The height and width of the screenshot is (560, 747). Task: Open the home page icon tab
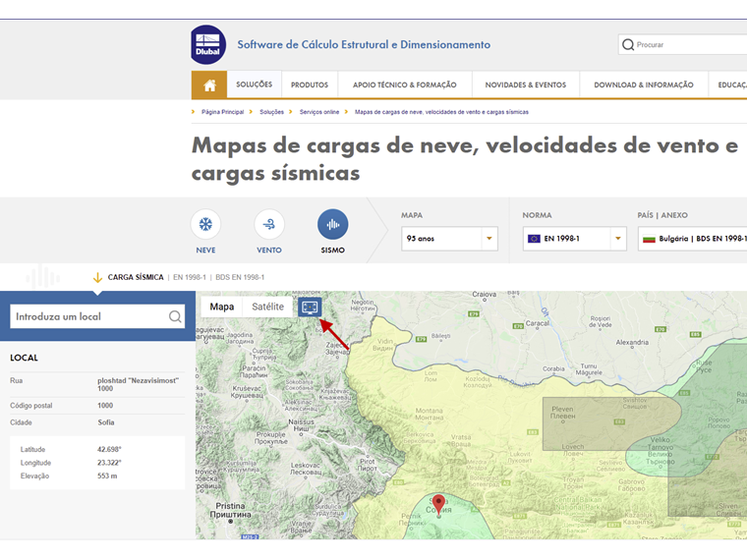(x=209, y=85)
